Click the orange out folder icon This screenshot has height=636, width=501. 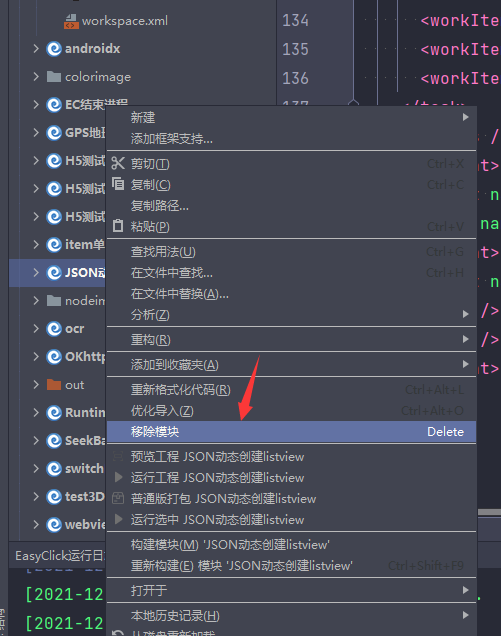click(x=54, y=385)
